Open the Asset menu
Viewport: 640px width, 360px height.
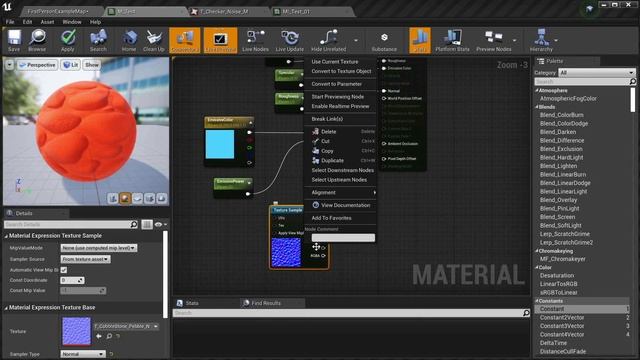click(x=47, y=22)
